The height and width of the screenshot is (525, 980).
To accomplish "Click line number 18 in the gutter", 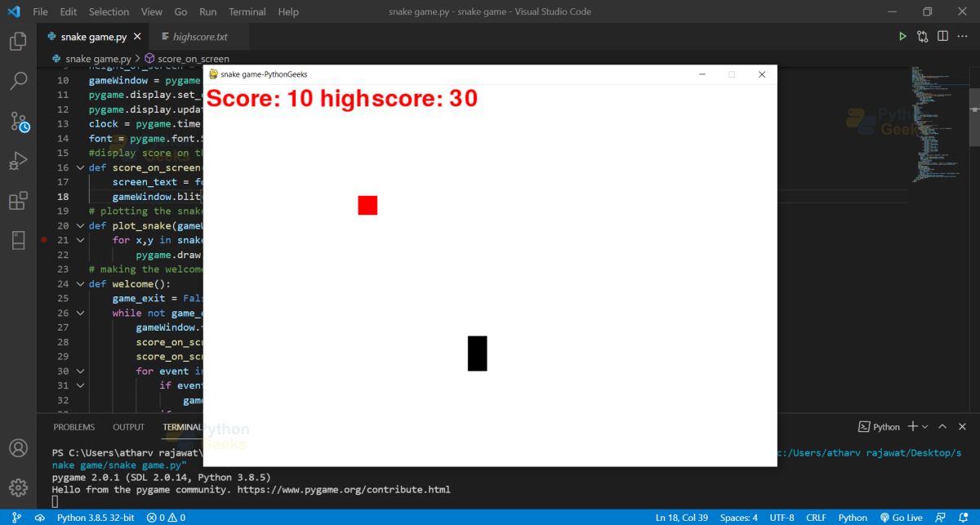I will (x=63, y=197).
